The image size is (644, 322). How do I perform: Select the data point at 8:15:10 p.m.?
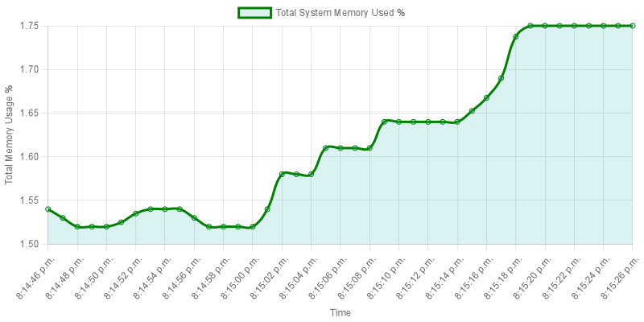point(398,122)
